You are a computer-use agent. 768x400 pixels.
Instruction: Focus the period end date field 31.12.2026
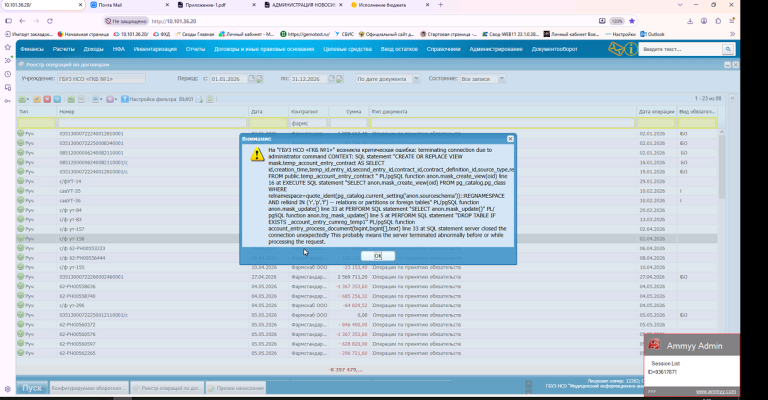[x=309, y=79]
